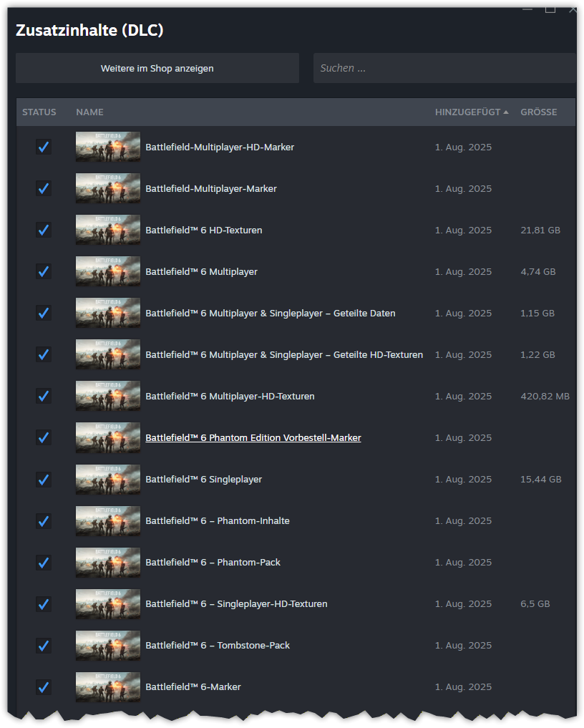Click Battlefield 6 Multiplayer-HD-Texturen name
Viewport: 584px width, 728px height.
pyautogui.click(x=230, y=396)
